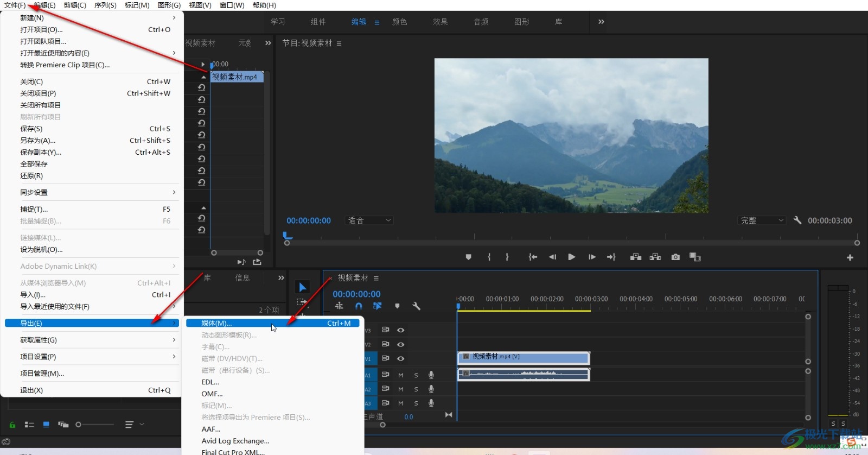Expand project panel overflow chevron
This screenshot has width=868, height=455.
[281, 277]
